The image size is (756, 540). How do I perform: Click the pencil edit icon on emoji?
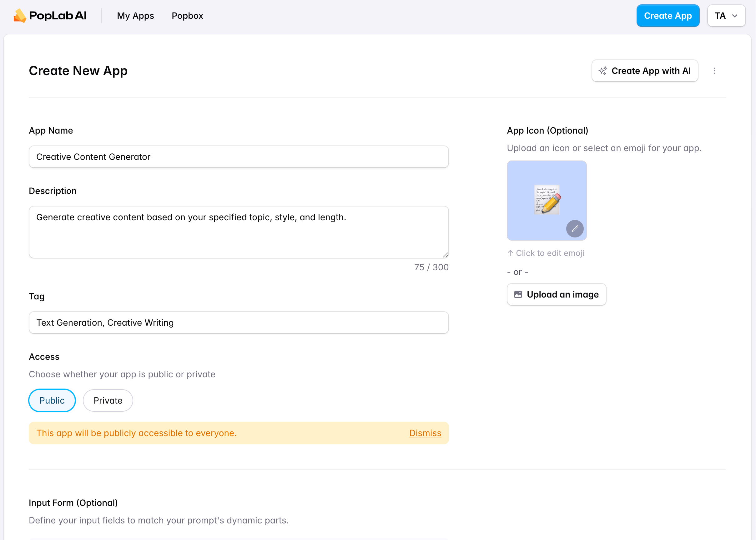click(575, 229)
